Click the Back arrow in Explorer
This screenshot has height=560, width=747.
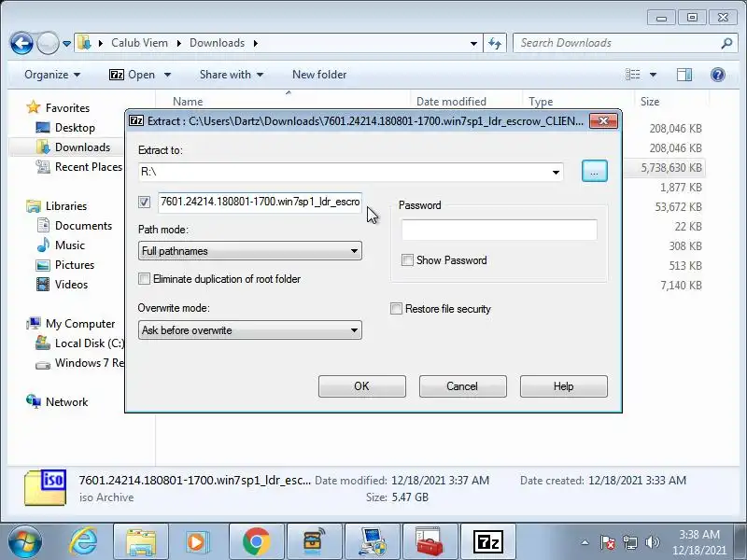click(x=21, y=43)
